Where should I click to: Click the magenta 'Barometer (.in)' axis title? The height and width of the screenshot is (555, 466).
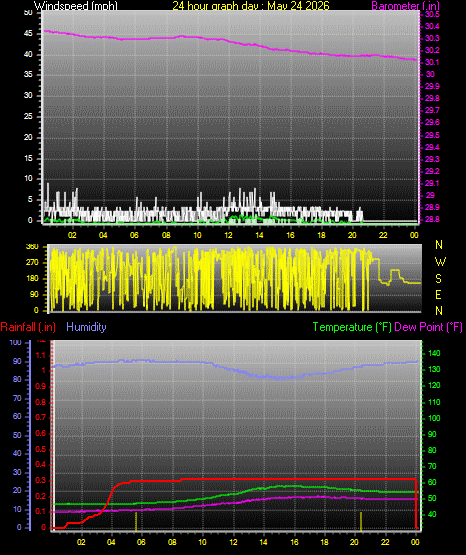(x=405, y=6)
